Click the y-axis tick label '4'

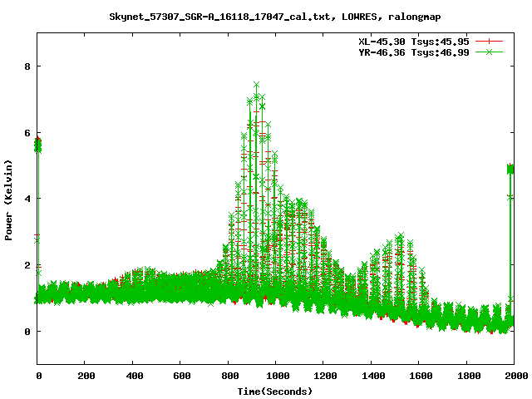point(27,199)
